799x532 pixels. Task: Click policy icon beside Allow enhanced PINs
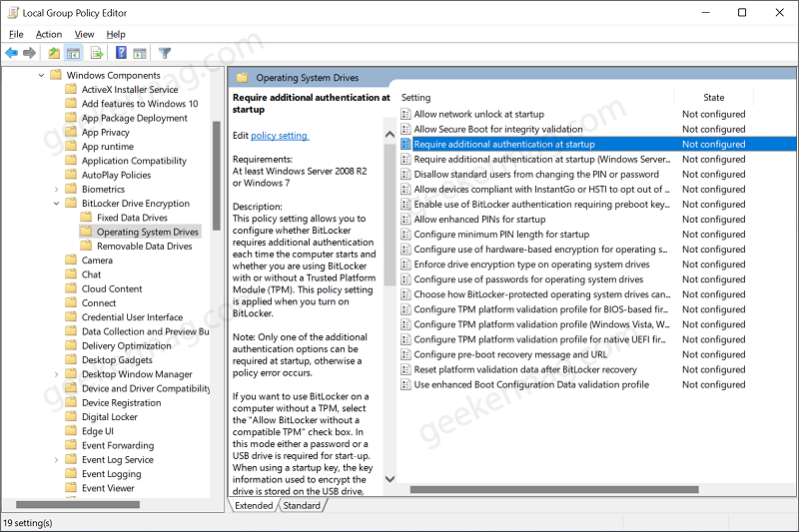coord(405,220)
